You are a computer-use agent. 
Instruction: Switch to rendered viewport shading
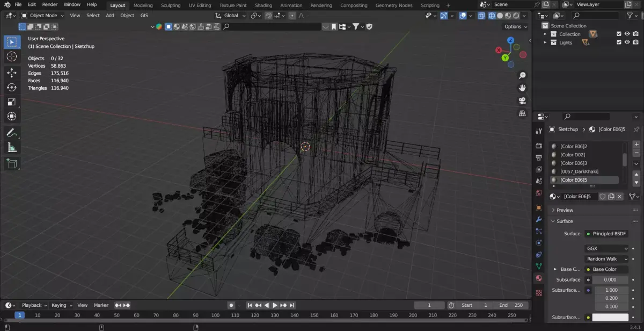point(516,16)
